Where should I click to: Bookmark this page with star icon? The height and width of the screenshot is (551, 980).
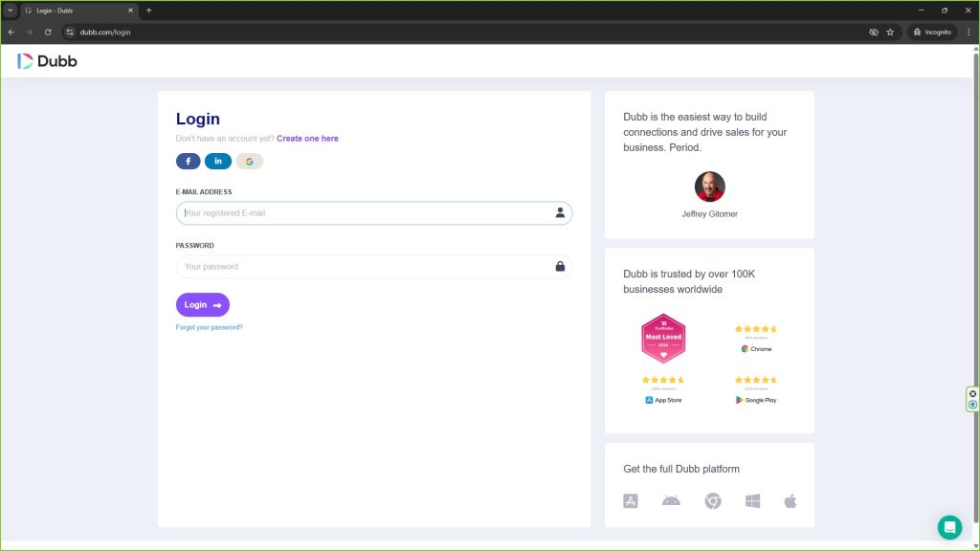(890, 32)
